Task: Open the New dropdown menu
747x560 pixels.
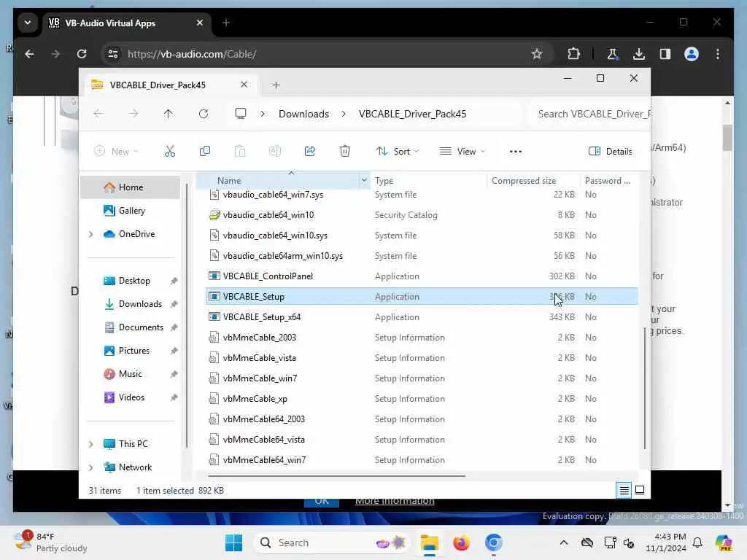Action: [116, 152]
